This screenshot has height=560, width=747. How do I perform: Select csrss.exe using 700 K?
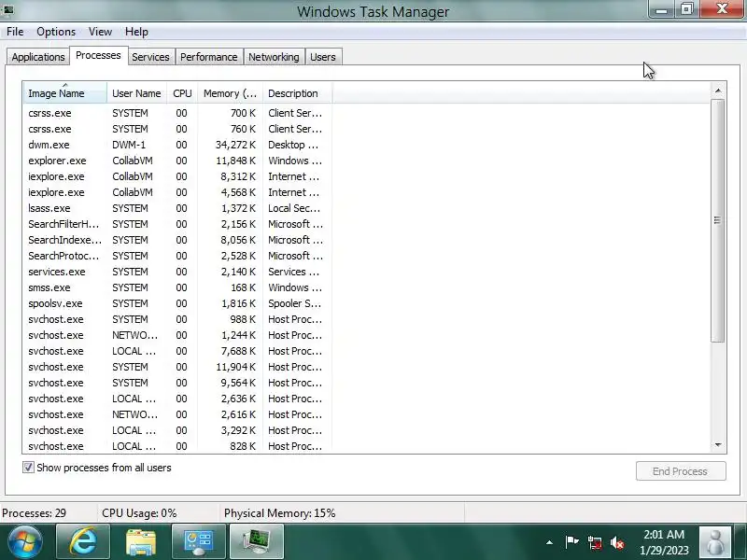[x=177, y=113]
